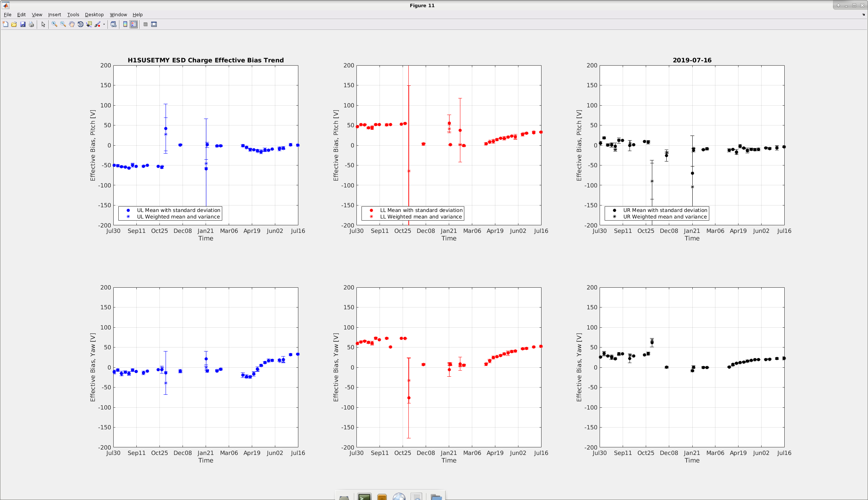
Task: Open the Help menu
Action: 137,14
